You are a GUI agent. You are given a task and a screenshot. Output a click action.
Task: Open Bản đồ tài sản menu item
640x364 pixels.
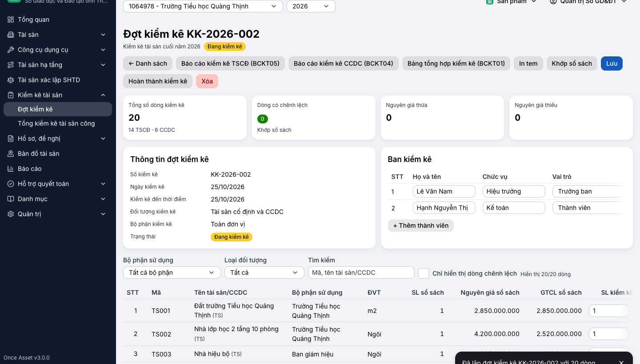[x=58, y=154]
